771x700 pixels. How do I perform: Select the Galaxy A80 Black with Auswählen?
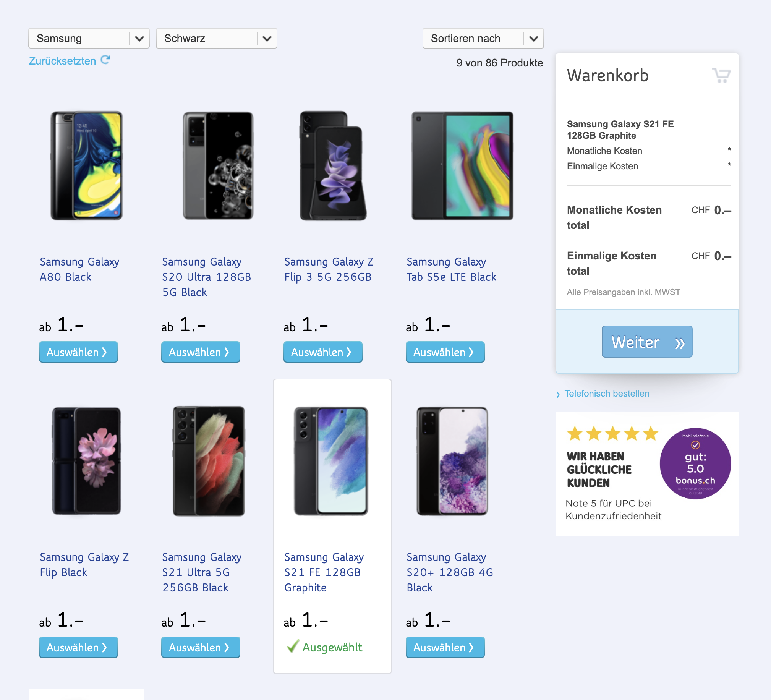[78, 352]
